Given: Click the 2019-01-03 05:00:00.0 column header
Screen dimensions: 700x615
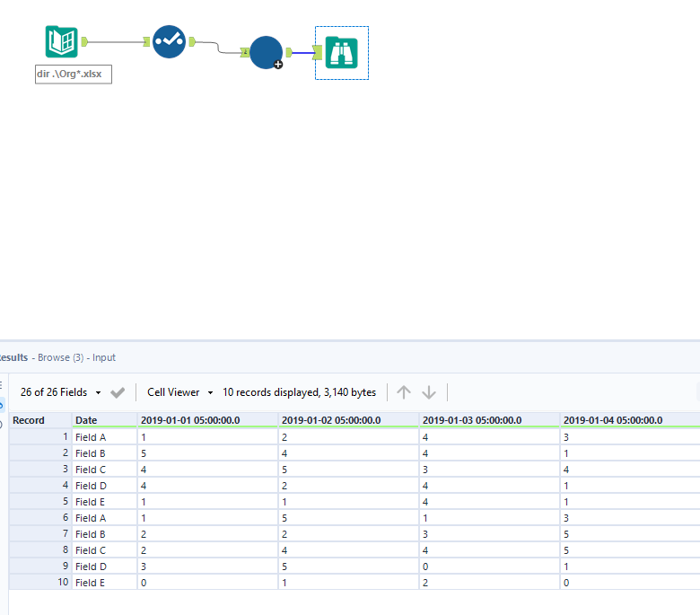Looking at the screenshot, I should point(472,420).
